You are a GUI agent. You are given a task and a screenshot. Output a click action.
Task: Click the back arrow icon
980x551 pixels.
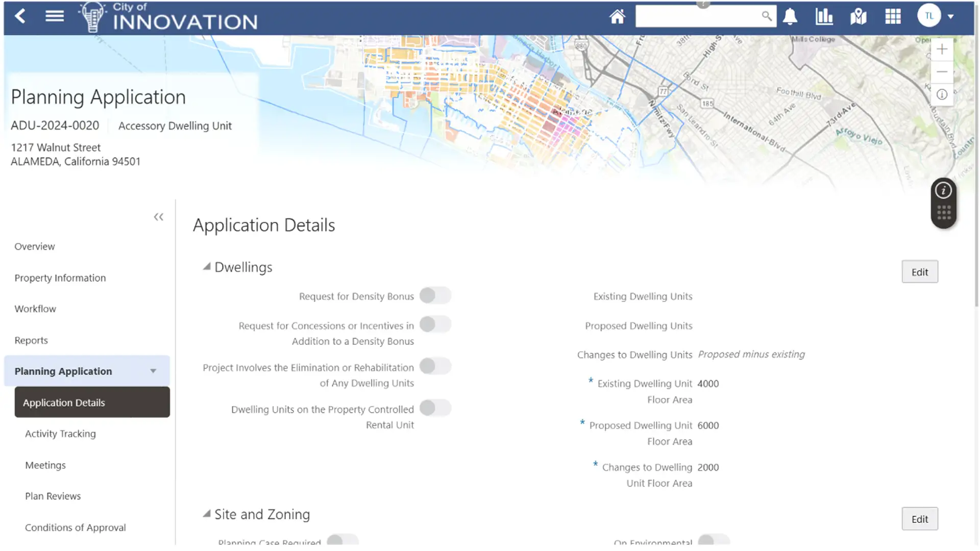point(20,16)
